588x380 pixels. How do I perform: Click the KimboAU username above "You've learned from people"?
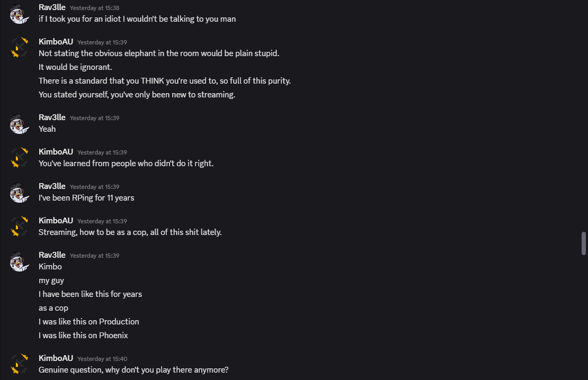(56, 152)
